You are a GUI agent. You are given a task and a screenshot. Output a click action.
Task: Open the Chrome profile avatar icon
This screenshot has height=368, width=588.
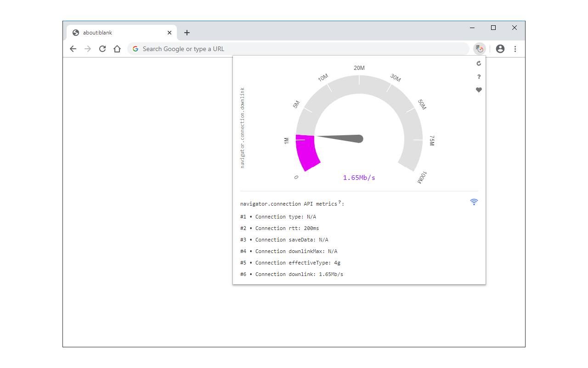point(500,49)
